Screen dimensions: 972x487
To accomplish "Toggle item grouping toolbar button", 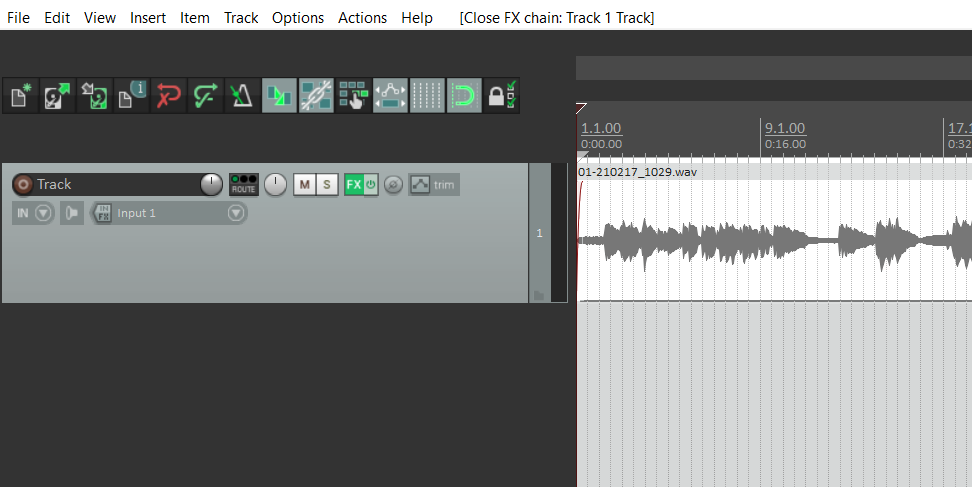I will [x=316, y=96].
